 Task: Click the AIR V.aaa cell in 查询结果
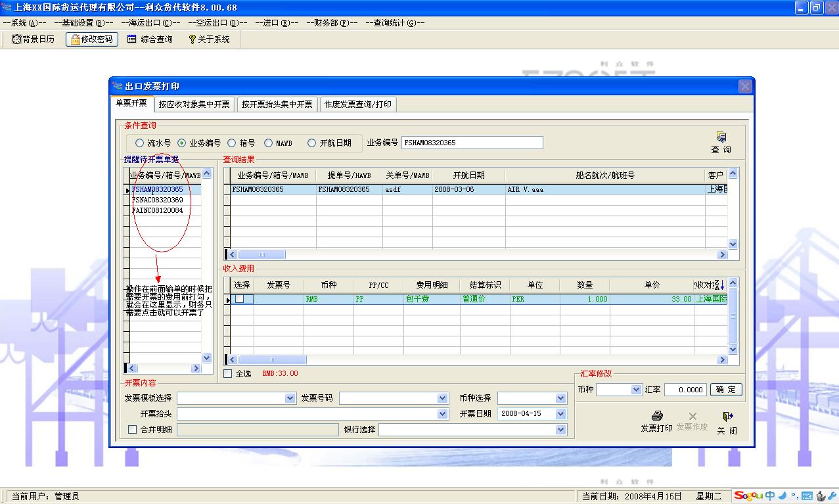(605, 189)
